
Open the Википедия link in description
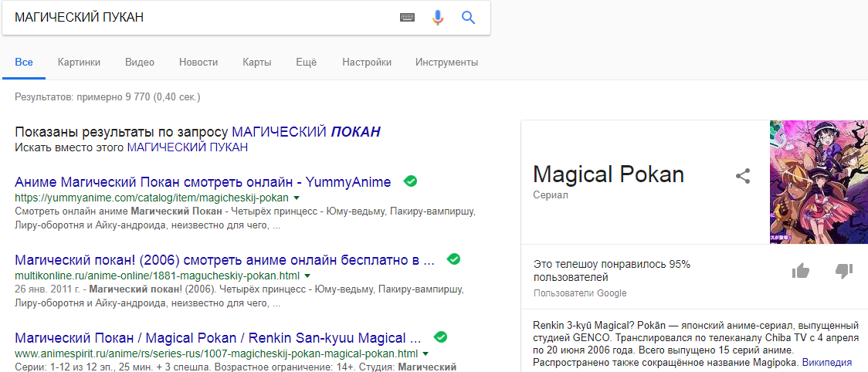tap(826, 363)
